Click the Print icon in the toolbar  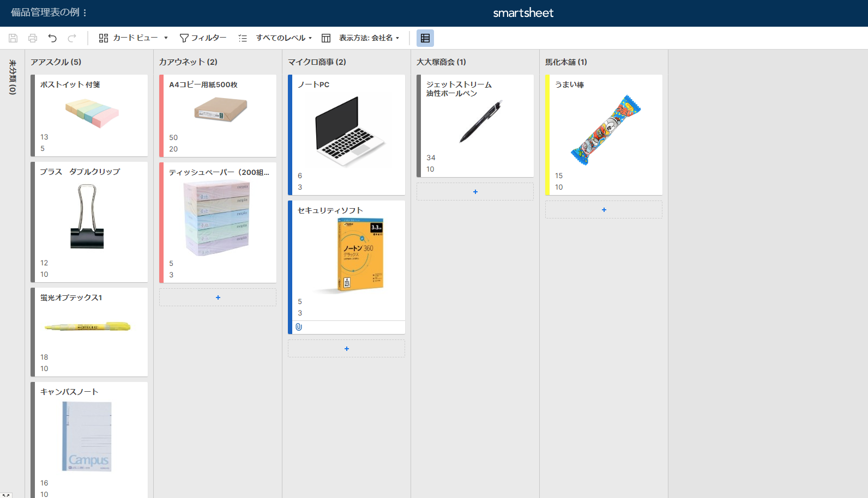[33, 38]
